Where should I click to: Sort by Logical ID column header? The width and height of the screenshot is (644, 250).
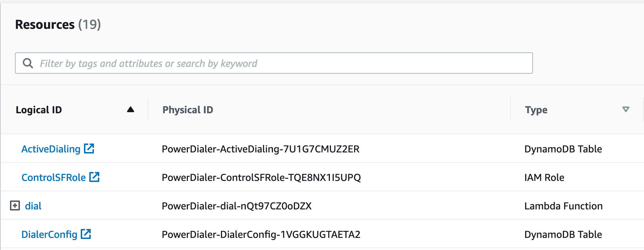(x=39, y=110)
